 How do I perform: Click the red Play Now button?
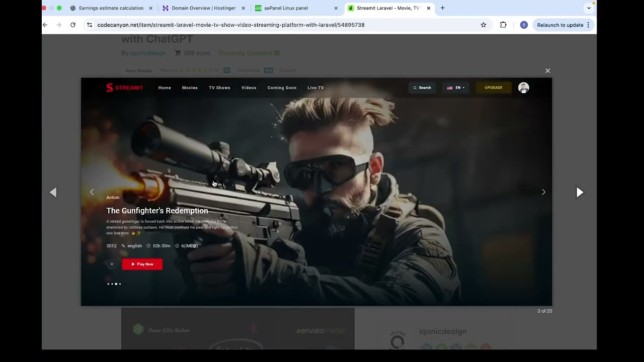(142, 264)
